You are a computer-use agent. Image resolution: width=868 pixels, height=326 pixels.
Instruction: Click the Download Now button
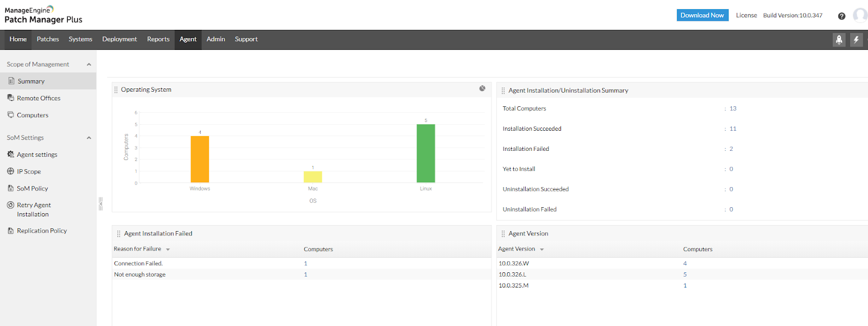[x=703, y=15]
